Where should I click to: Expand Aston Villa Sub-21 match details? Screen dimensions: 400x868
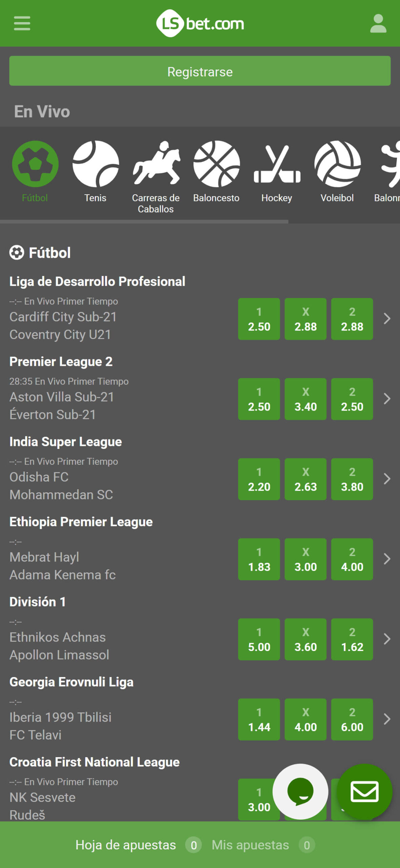387,399
